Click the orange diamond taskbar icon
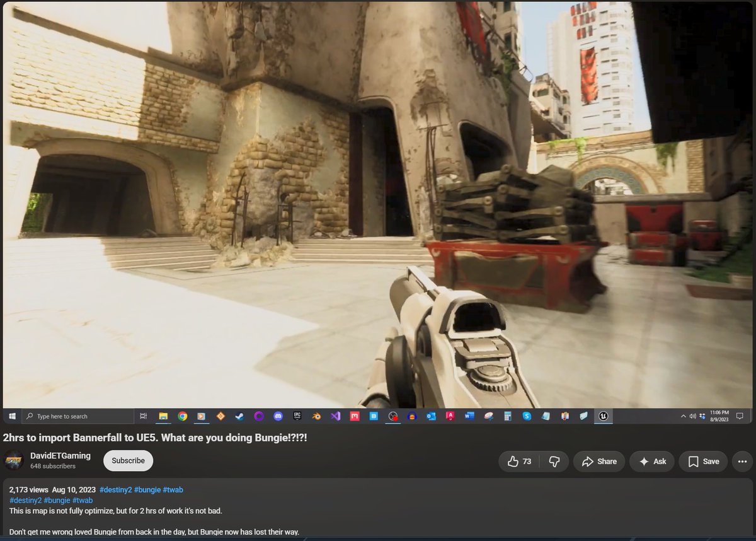Image resolution: width=756 pixels, height=541 pixels. (x=220, y=416)
